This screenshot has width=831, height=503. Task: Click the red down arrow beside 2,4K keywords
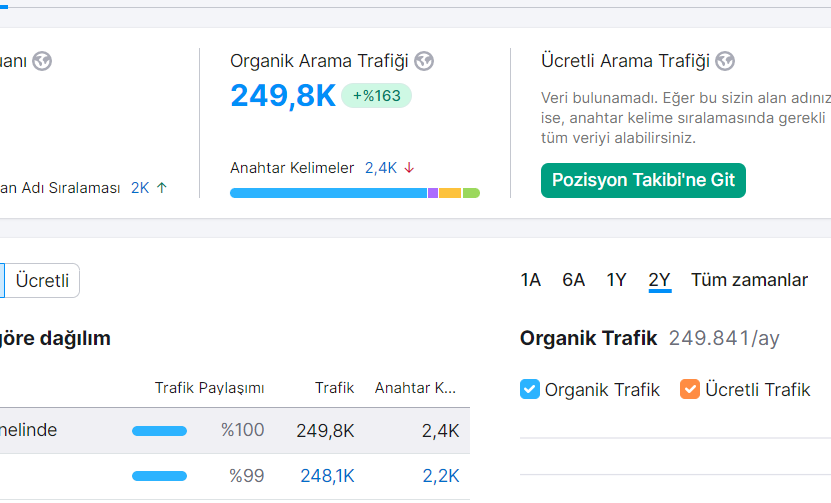pyautogui.click(x=409, y=168)
